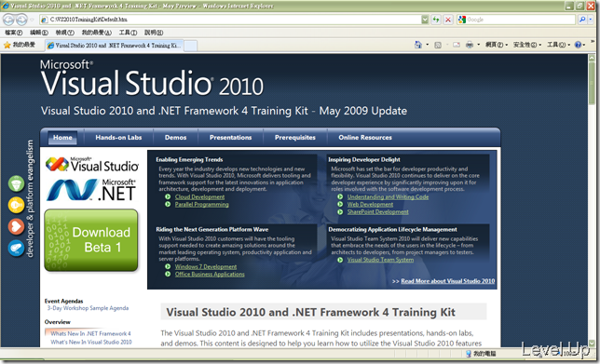Open the SharePoint Development link

pyautogui.click(x=377, y=212)
